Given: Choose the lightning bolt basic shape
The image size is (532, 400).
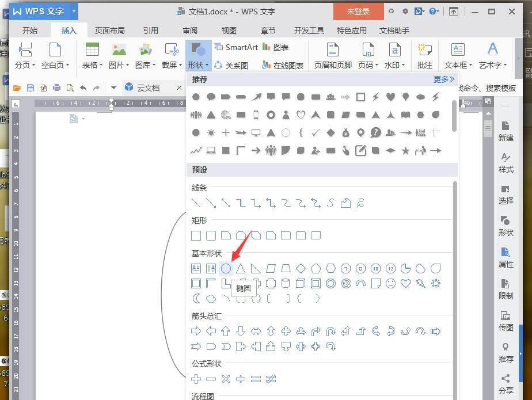Looking at the screenshot, I should coord(421,283).
